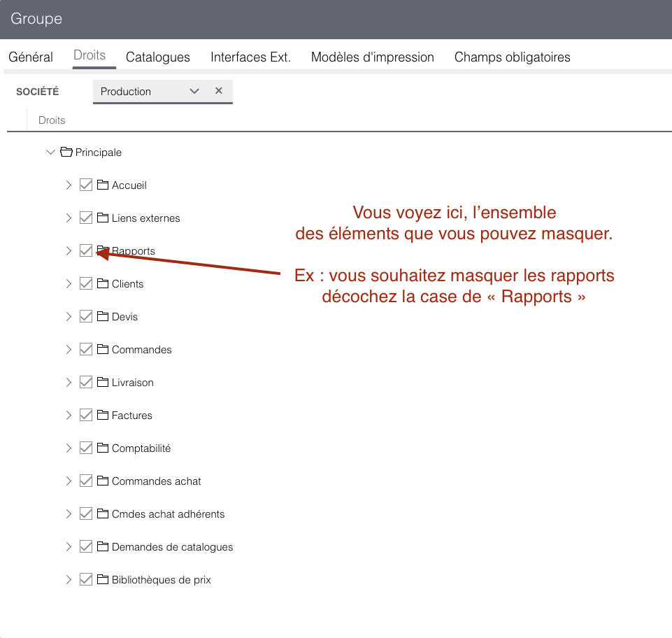
Task: Open the Modèles d'impression tab
Action: click(x=373, y=57)
